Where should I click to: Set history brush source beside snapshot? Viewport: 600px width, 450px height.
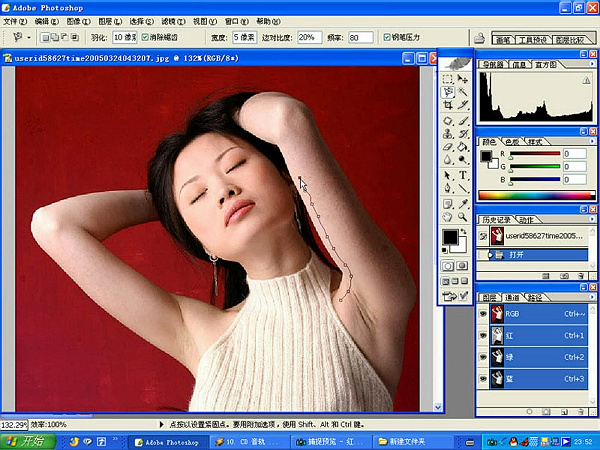[x=483, y=236]
